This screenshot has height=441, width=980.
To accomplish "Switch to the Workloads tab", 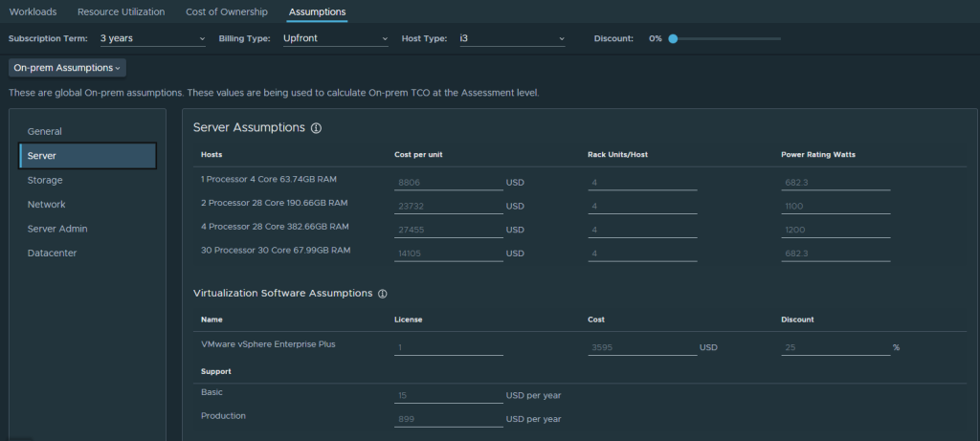I will point(33,11).
